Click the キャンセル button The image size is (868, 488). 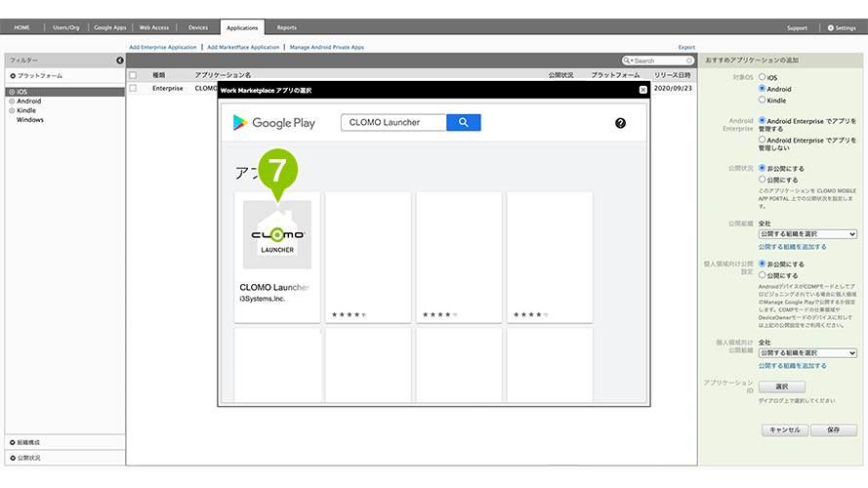785,429
